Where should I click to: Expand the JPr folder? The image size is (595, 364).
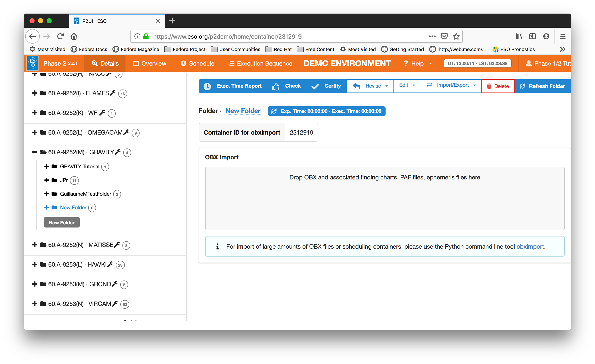click(47, 180)
